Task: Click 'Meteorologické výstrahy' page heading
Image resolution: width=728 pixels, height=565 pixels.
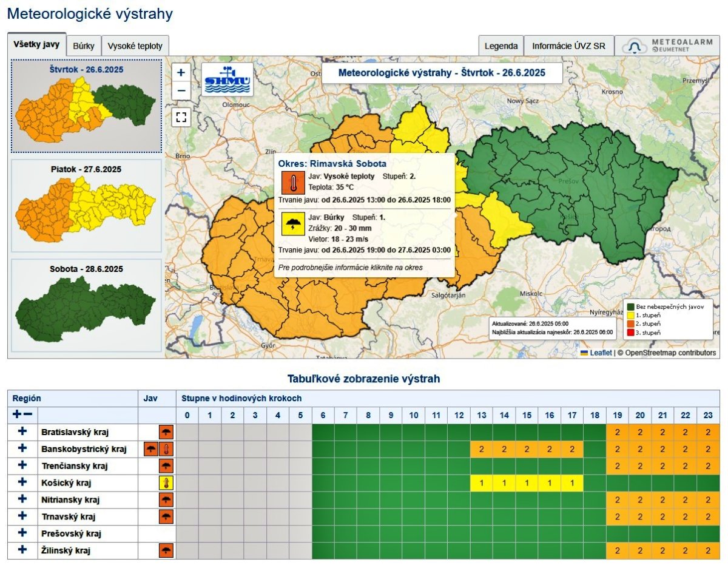Action: (90, 13)
